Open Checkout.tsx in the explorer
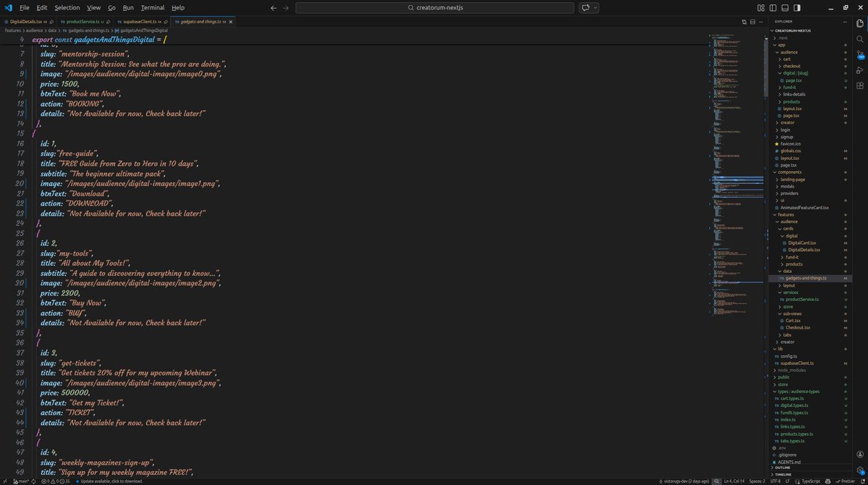The image size is (868, 485). click(x=797, y=327)
